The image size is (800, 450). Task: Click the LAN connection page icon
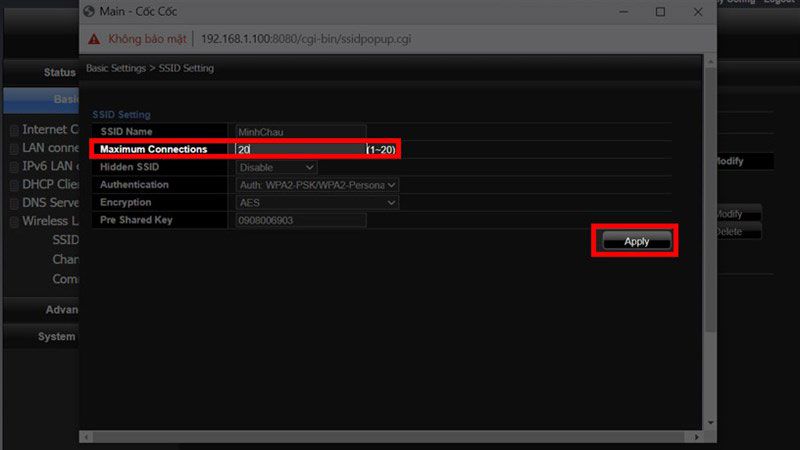click(x=14, y=149)
